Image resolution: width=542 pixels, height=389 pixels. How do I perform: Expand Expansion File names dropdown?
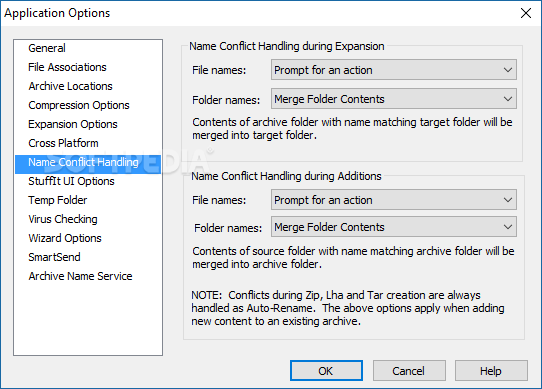click(394, 70)
